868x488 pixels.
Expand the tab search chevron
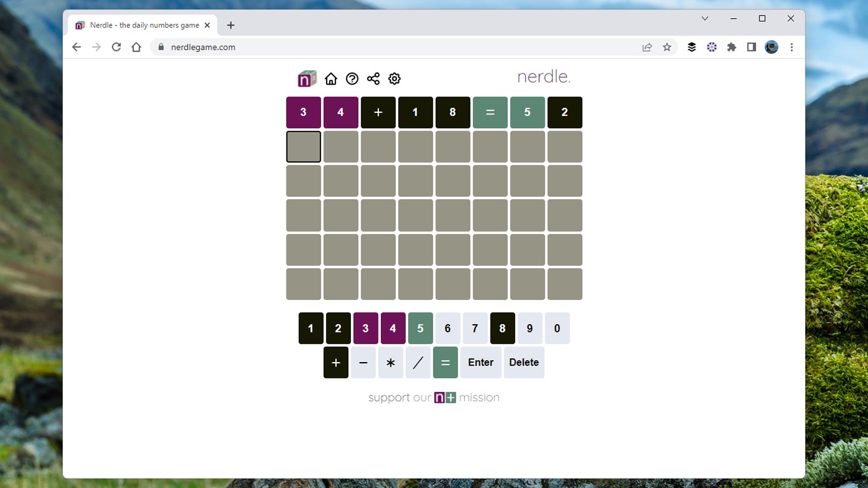(x=705, y=18)
